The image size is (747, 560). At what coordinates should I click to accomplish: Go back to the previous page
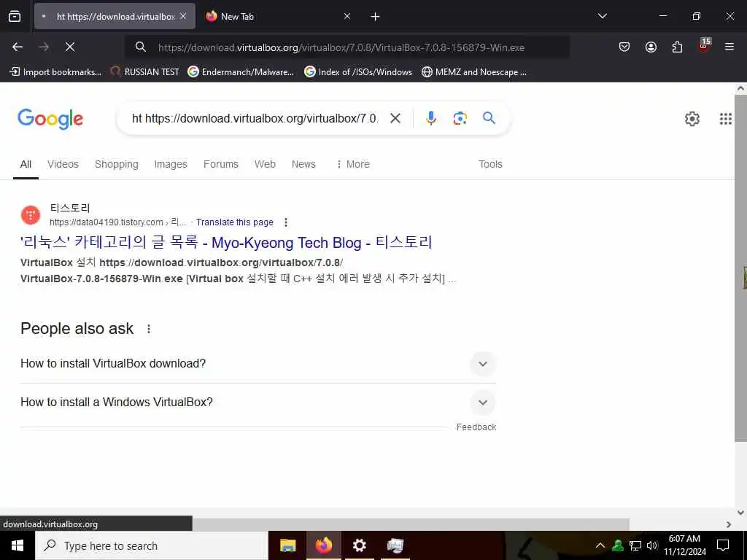(x=18, y=47)
